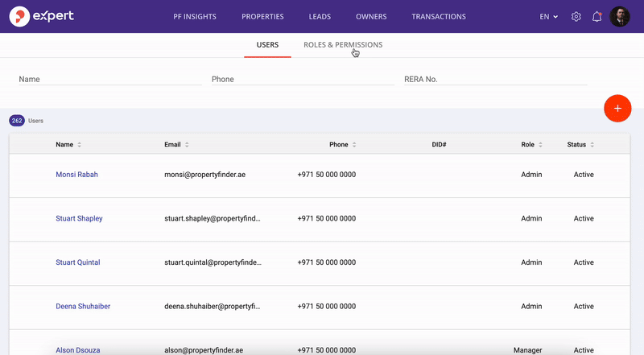Open Monsi Rabah's user profile
The height and width of the screenshot is (355, 644).
[76, 175]
